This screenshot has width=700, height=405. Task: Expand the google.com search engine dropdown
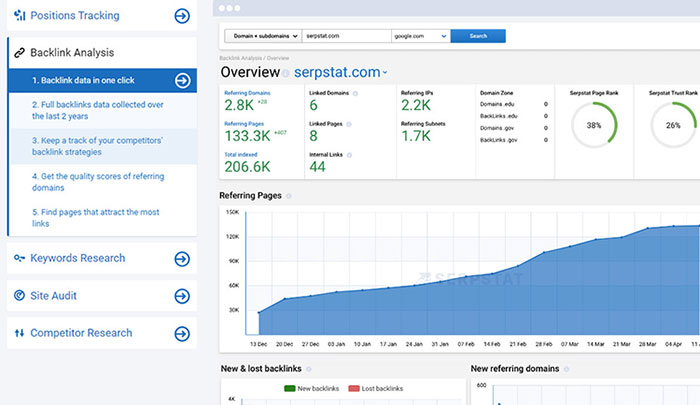pyautogui.click(x=420, y=36)
